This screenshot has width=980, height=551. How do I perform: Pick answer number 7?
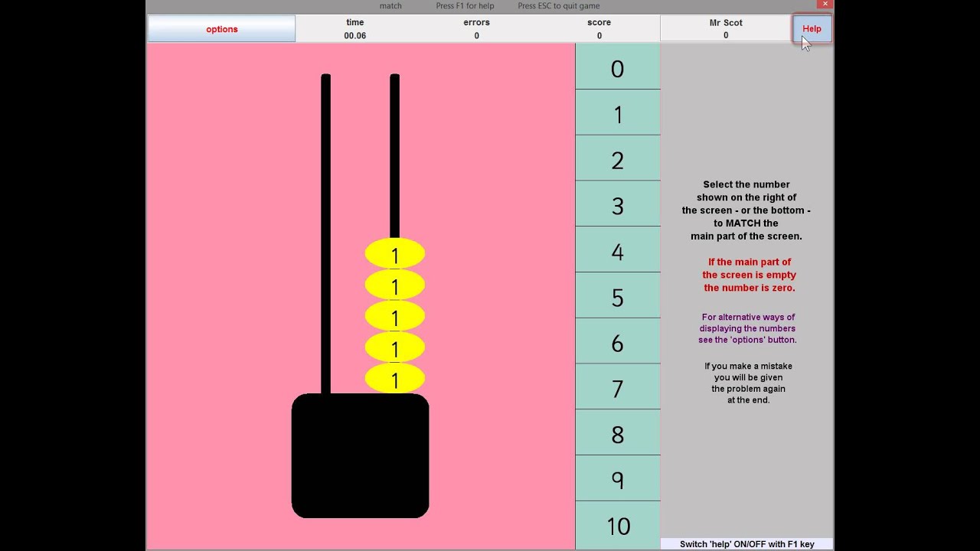coord(617,387)
